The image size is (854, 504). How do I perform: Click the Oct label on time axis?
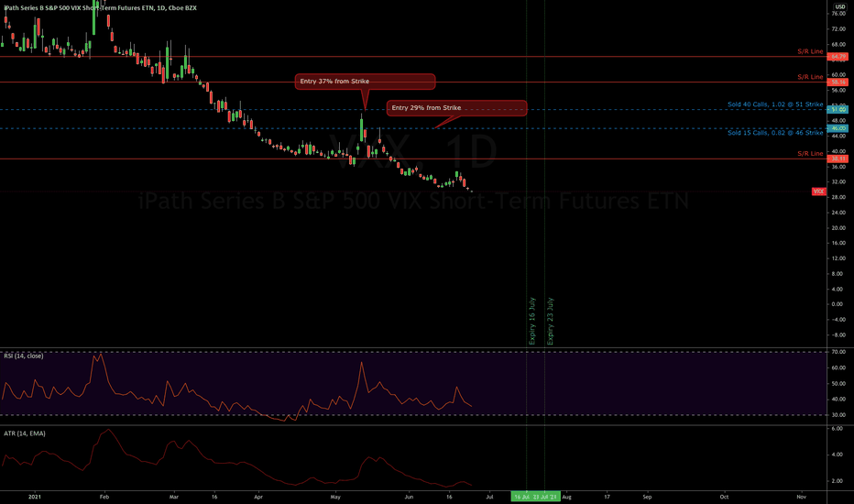coord(724,497)
